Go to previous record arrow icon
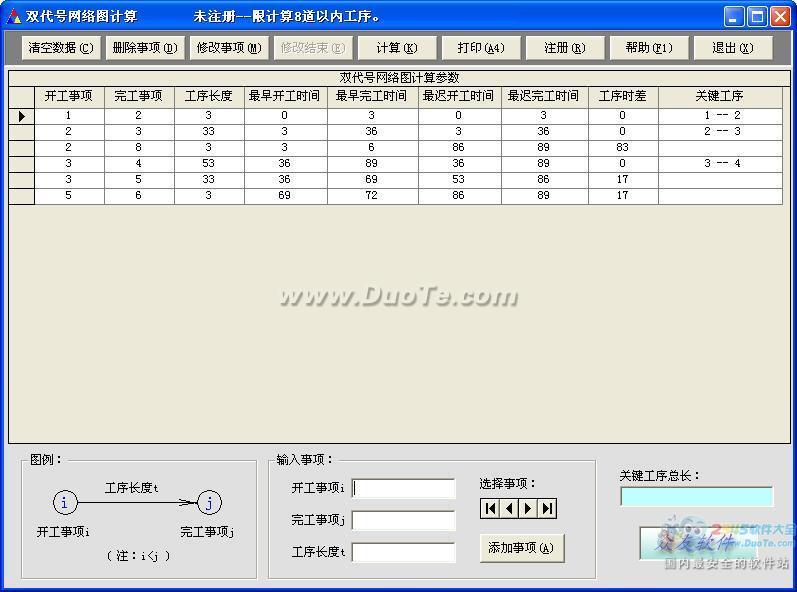Image resolution: width=797 pixels, height=592 pixels. click(x=509, y=508)
